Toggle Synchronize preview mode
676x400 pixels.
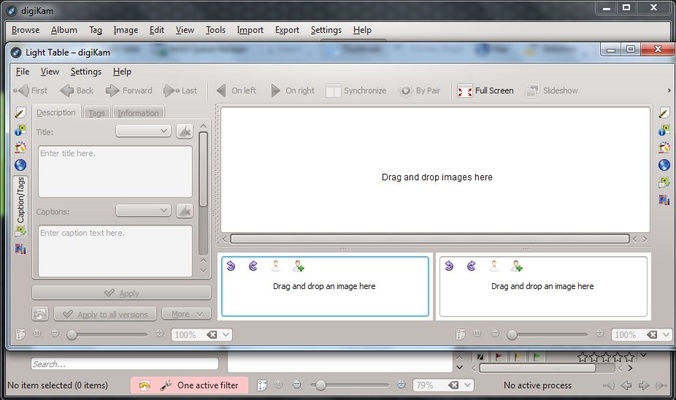click(356, 91)
